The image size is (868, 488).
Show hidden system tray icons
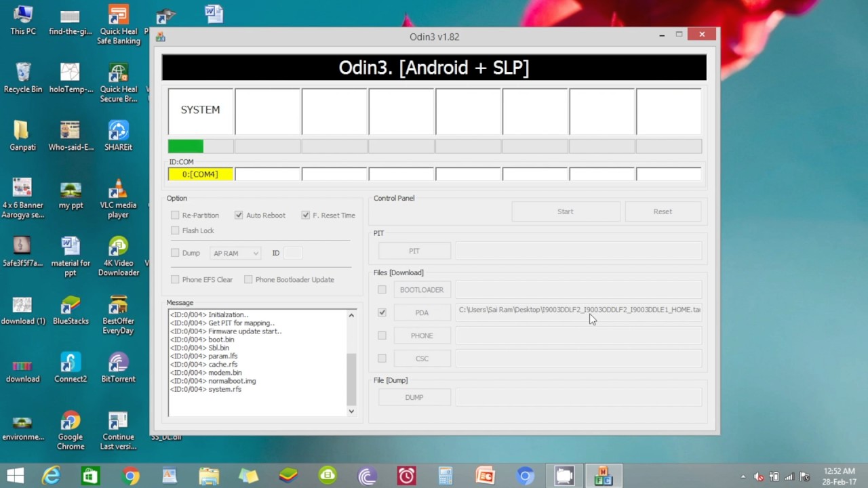click(743, 476)
